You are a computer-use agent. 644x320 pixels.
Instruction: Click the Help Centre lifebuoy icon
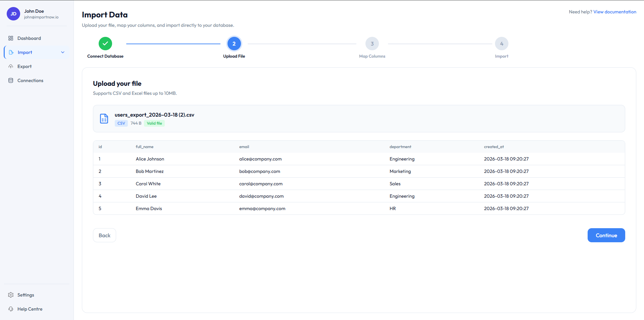(11, 309)
